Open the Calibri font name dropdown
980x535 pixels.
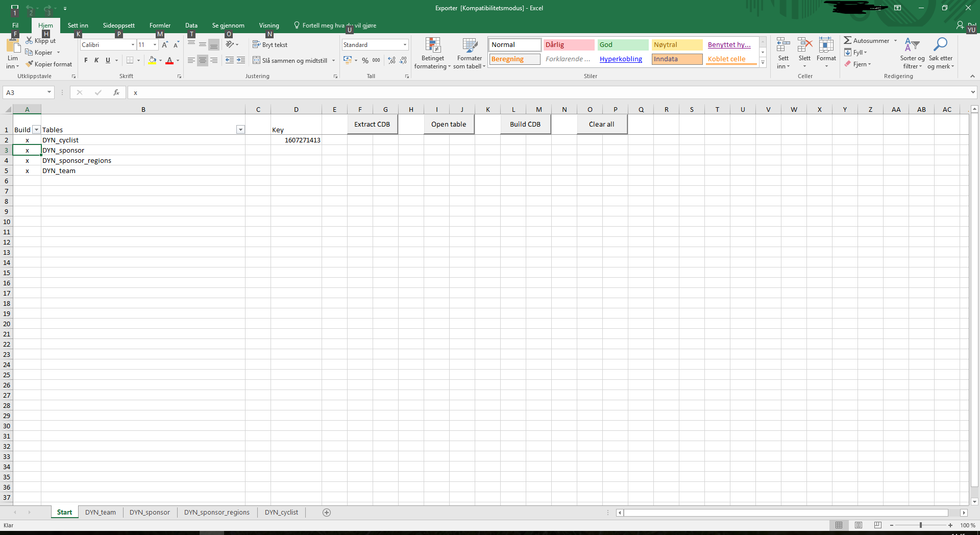pyautogui.click(x=133, y=45)
